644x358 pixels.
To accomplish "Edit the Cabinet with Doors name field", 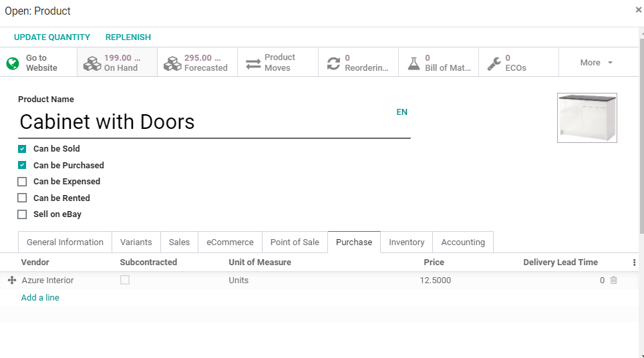I will pyautogui.click(x=214, y=122).
